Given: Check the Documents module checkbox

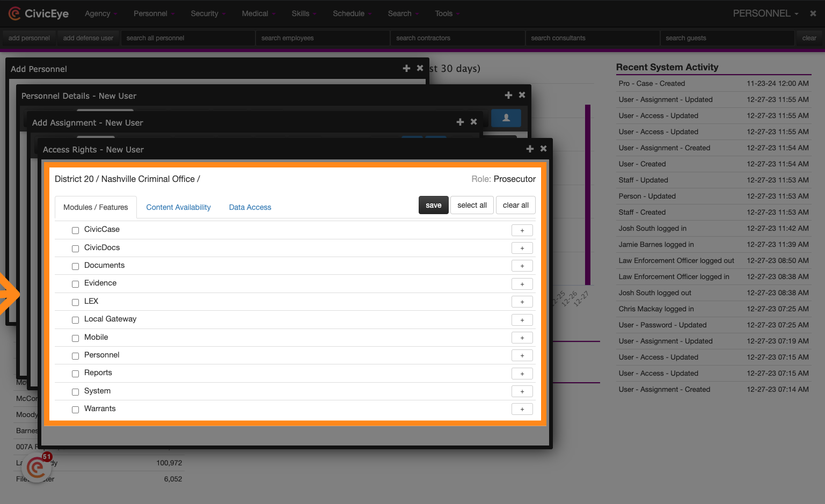Looking at the screenshot, I should coord(75,266).
